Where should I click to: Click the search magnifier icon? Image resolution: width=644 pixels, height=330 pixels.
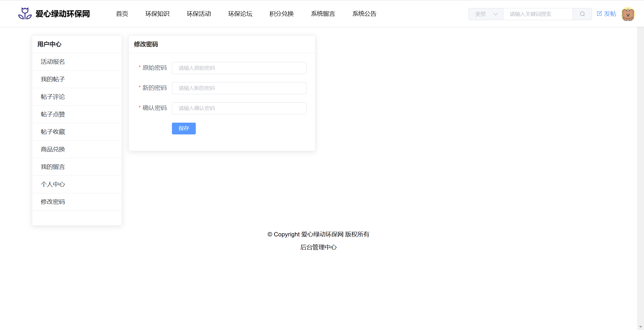point(582,14)
